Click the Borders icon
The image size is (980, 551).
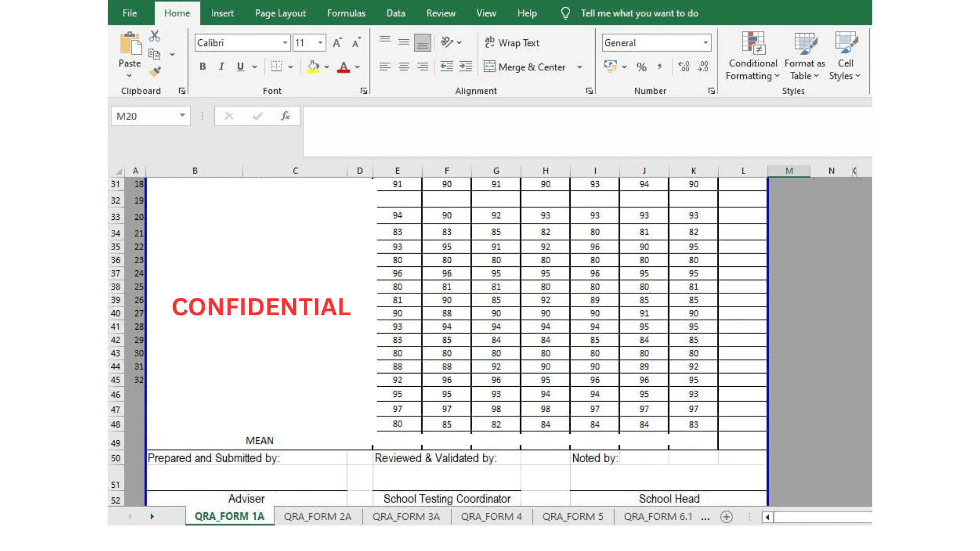pyautogui.click(x=277, y=67)
